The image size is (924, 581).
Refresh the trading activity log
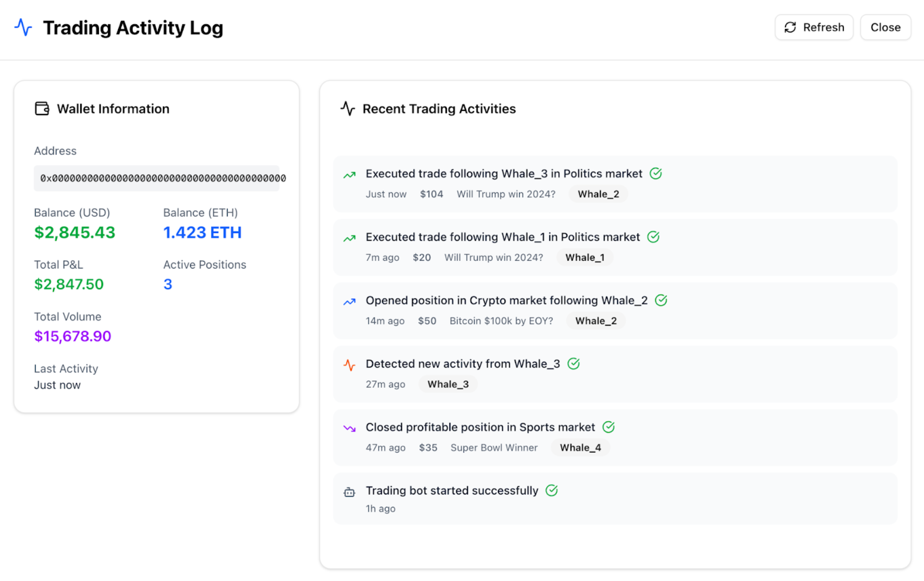[814, 27]
